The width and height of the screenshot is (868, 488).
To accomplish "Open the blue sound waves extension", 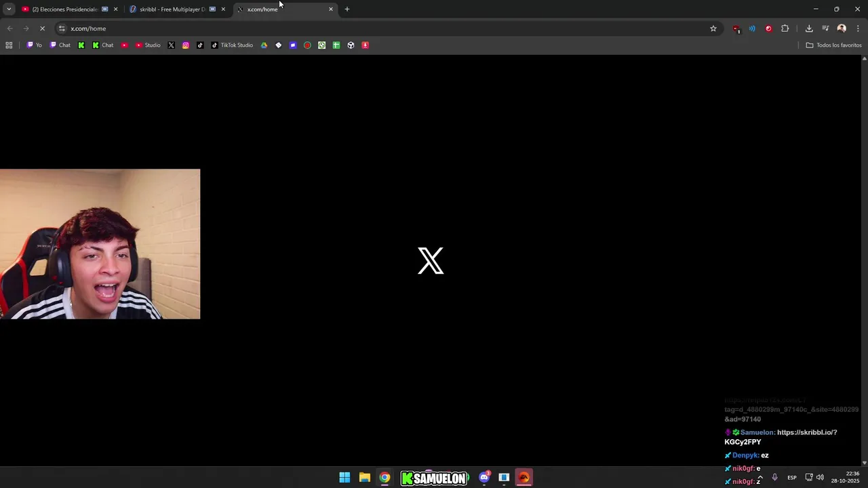I will pos(752,28).
